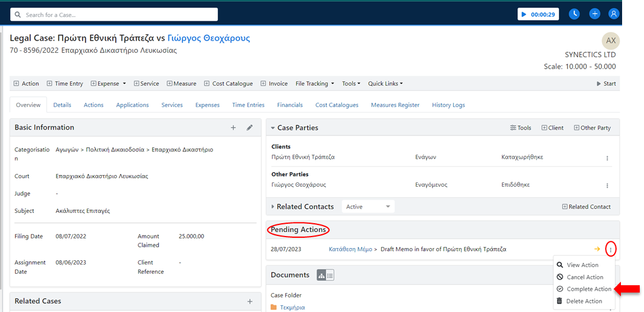Click the clock icon in top bar
The width and height of the screenshot is (644, 312).
point(574,14)
